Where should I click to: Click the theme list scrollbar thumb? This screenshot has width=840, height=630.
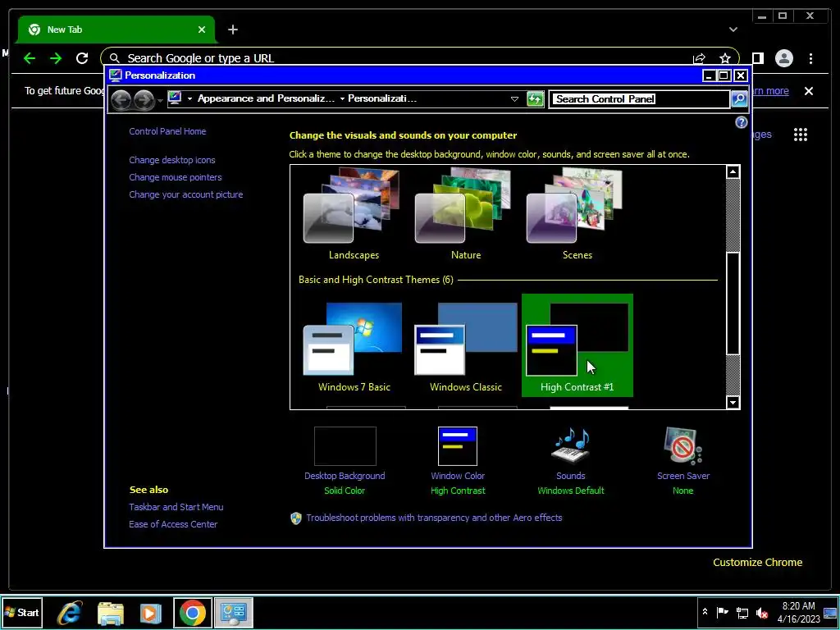click(733, 303)
